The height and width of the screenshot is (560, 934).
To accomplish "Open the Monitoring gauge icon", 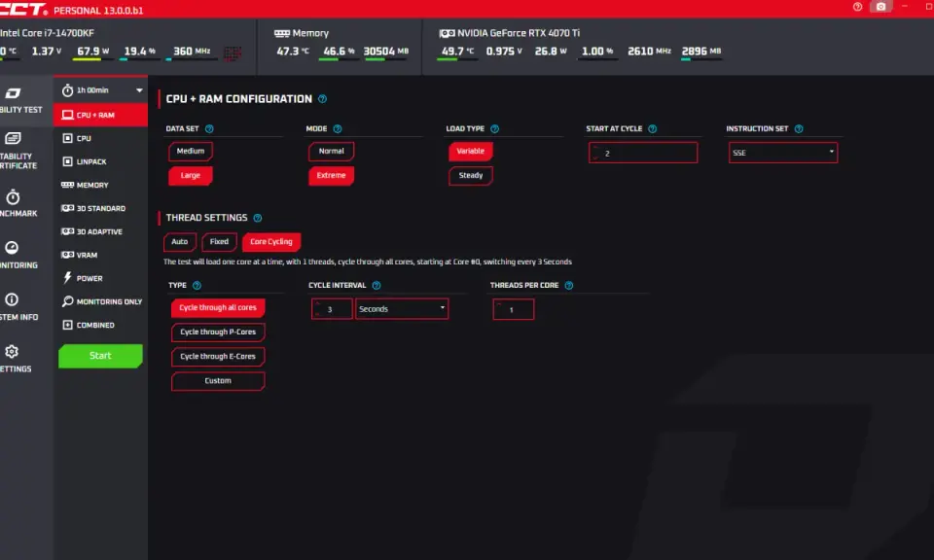I will pyautogui.click(x=12, y=248).
